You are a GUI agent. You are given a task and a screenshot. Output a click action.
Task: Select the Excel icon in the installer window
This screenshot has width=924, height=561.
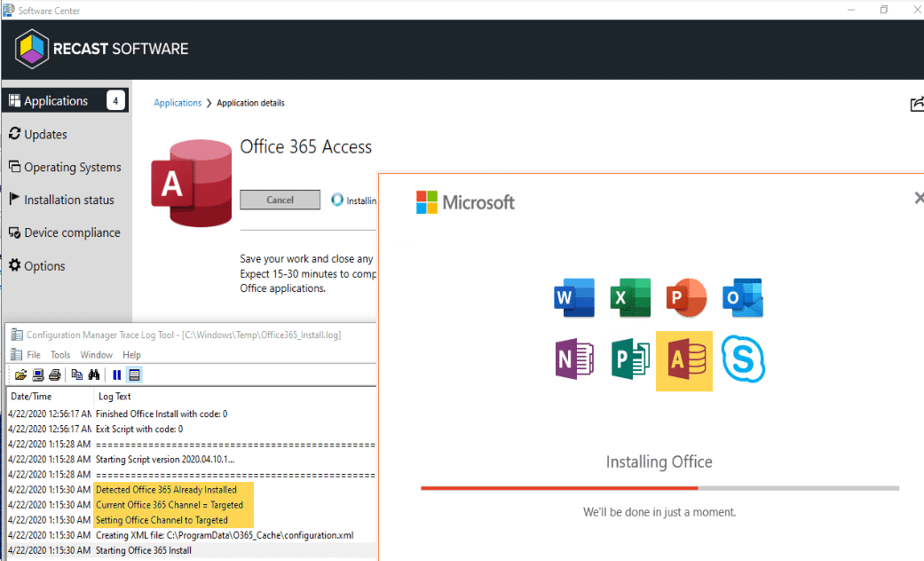pyautogui.click(x=630, y=297)
